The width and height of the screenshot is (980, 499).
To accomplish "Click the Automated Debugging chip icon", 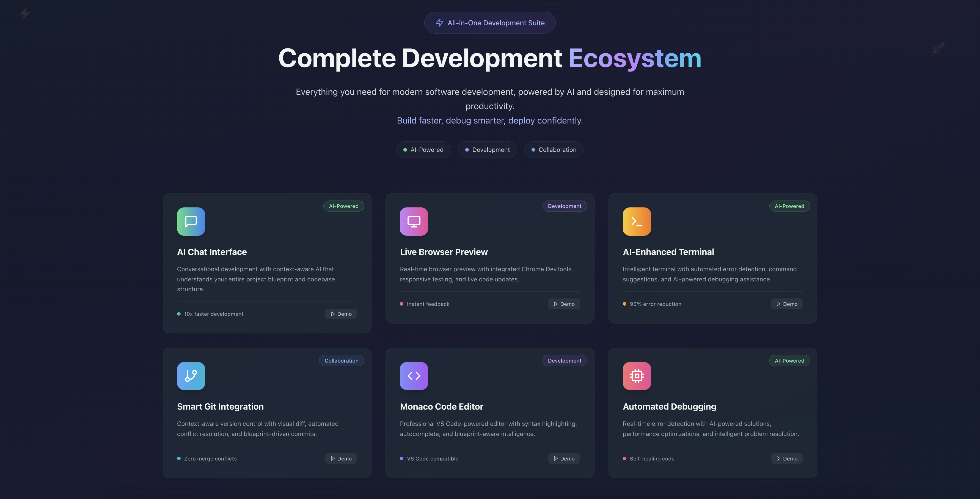I will click(637, 376).
